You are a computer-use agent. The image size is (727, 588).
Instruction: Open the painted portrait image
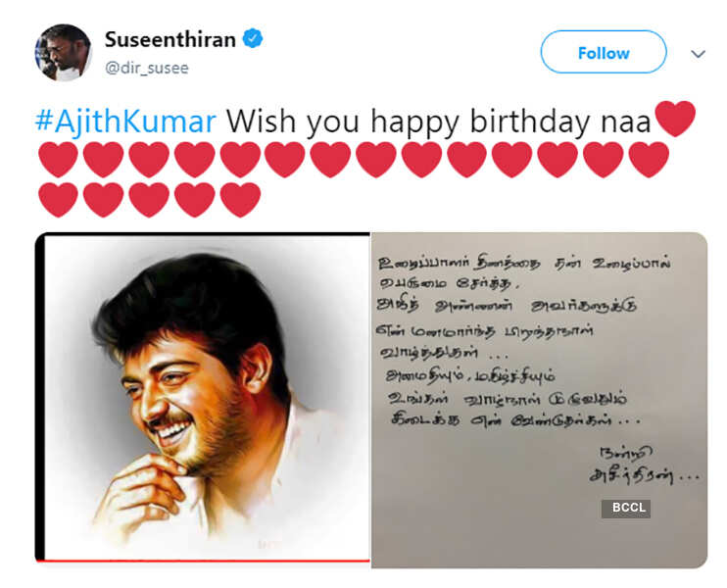[203, 398]
